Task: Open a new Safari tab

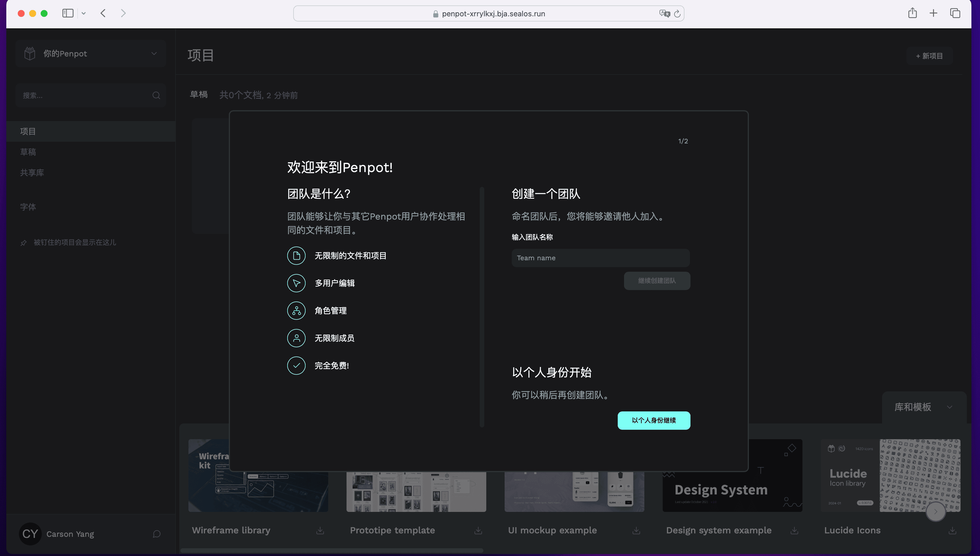Action: coord(933,13)
